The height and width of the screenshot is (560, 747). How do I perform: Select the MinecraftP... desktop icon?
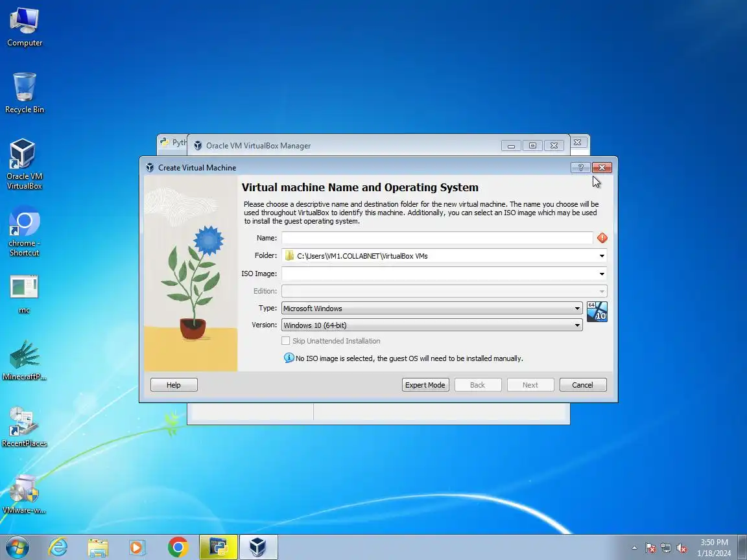(x=24, y=360)
